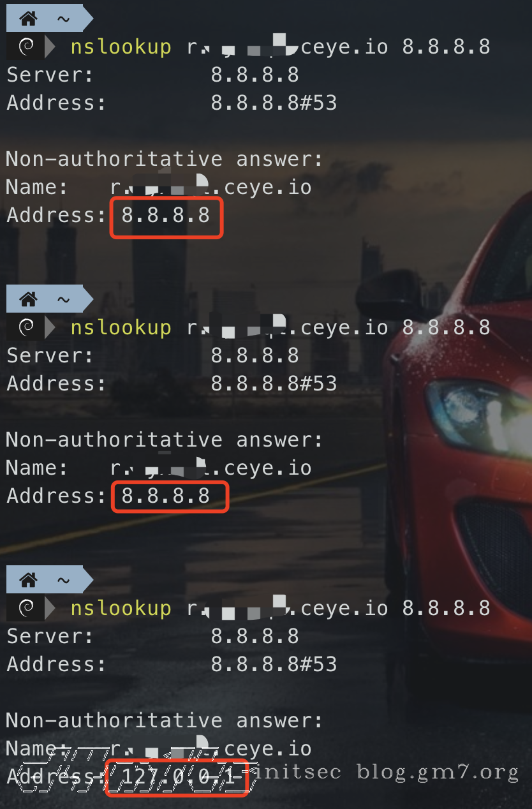532x809 pixels.
Task: Click the first 8.8.8.8#53 address text
Action: pyautogui.click(x=274, y=103)
